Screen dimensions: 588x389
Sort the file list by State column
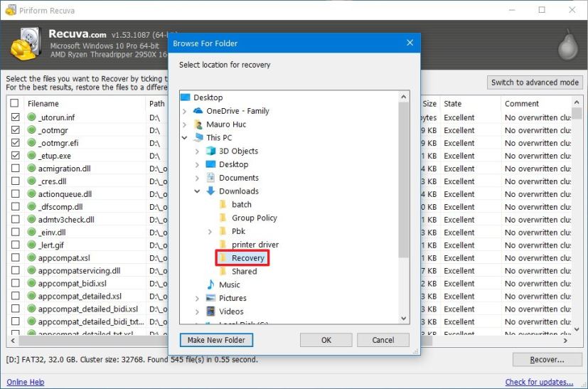click(x=470, y=104)
